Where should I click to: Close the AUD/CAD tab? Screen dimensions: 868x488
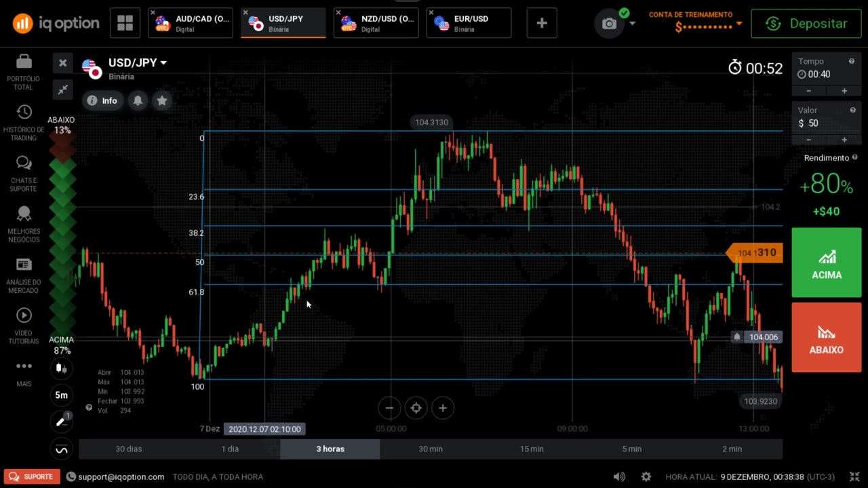(x=153, y=12)
